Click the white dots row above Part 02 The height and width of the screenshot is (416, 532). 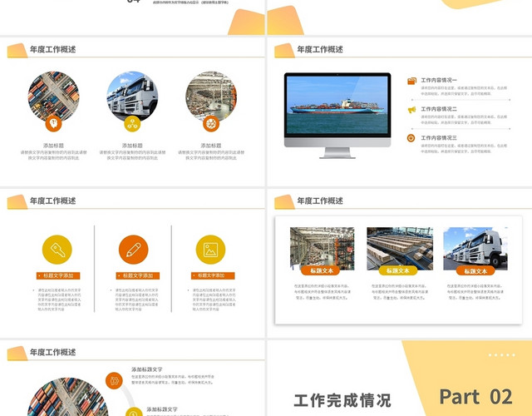coord(502,355)
